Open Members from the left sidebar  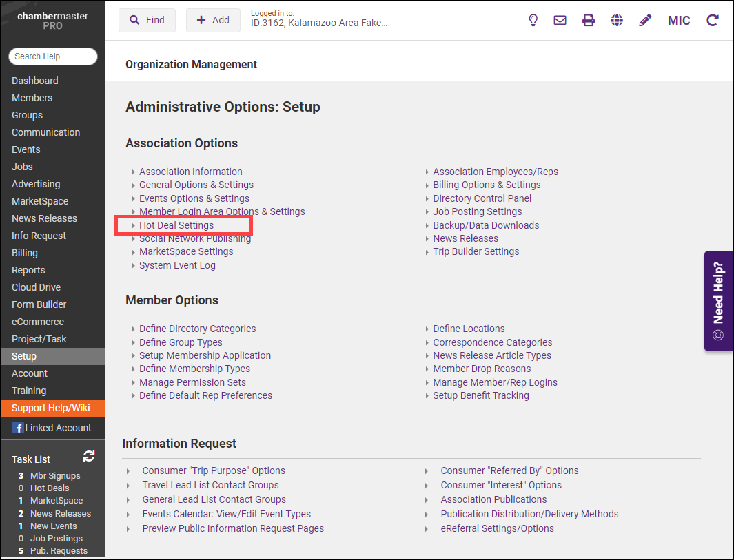pos(32,98)
